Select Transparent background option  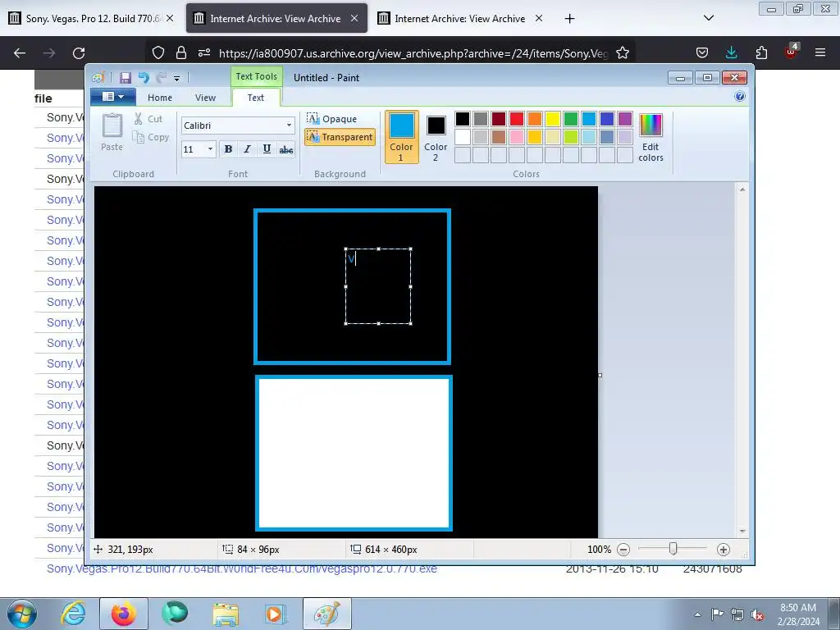[x=340, y=137]
